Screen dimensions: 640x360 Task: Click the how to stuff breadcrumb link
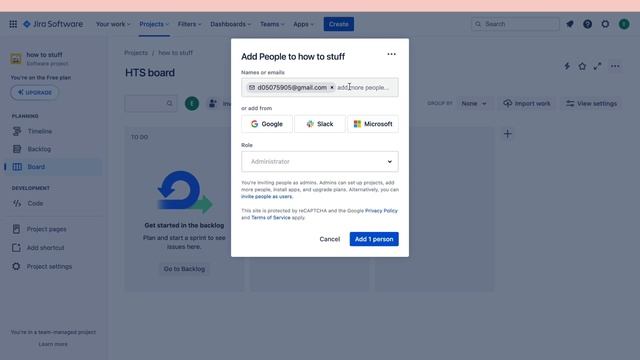click(176, 53)
